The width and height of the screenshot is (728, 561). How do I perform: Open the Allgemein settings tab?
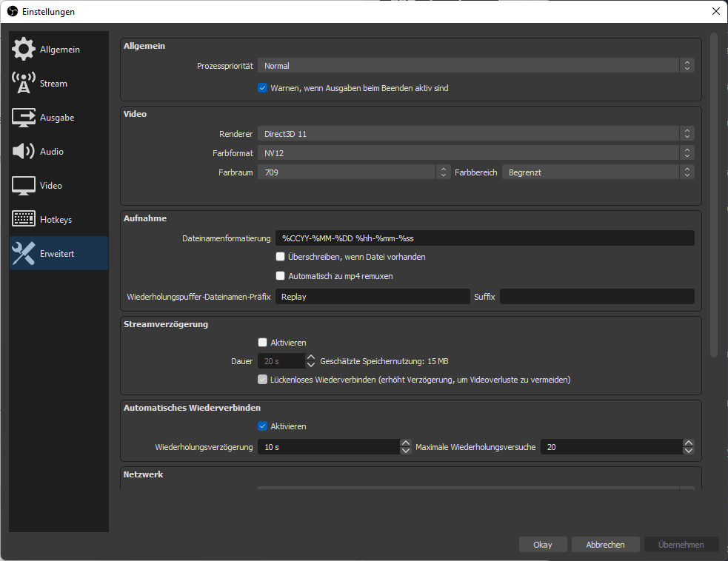pyautogui.click(x=59, y=49)
